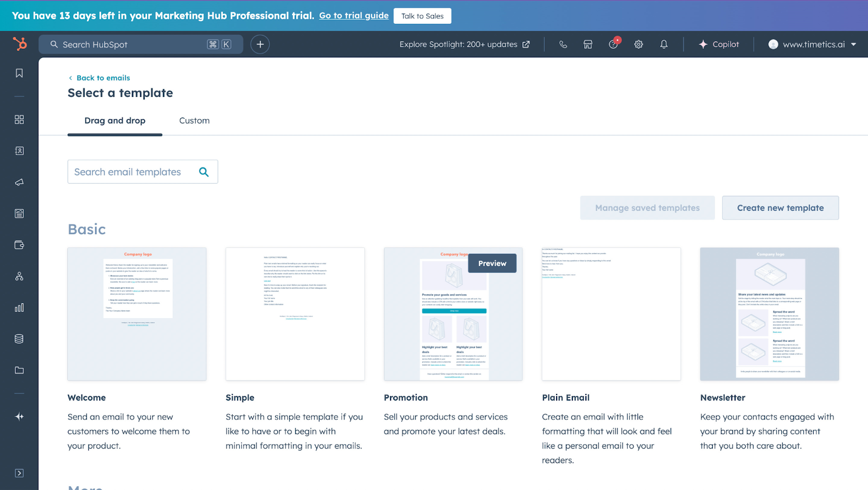Select the Marketing megaphone icon
Screen dimensions: 868x490
[19, 182]
